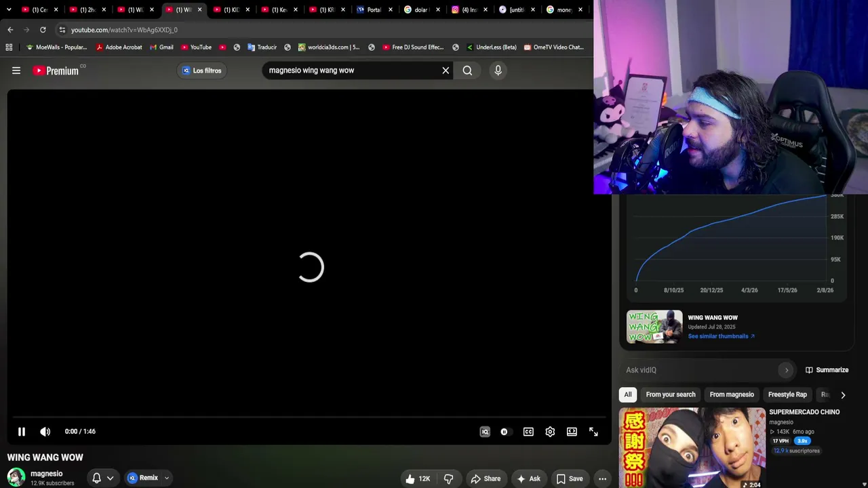Image resolution: width=868 pixels, height=488 pixels.
Task: Open magnesio channel avatar
Action: point(16,477)
